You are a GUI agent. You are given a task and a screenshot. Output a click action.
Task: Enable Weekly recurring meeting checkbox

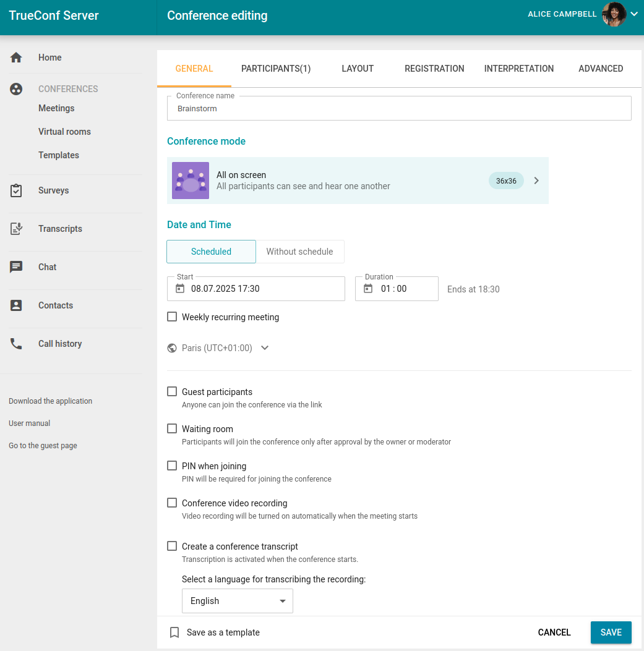click(173, 317)
